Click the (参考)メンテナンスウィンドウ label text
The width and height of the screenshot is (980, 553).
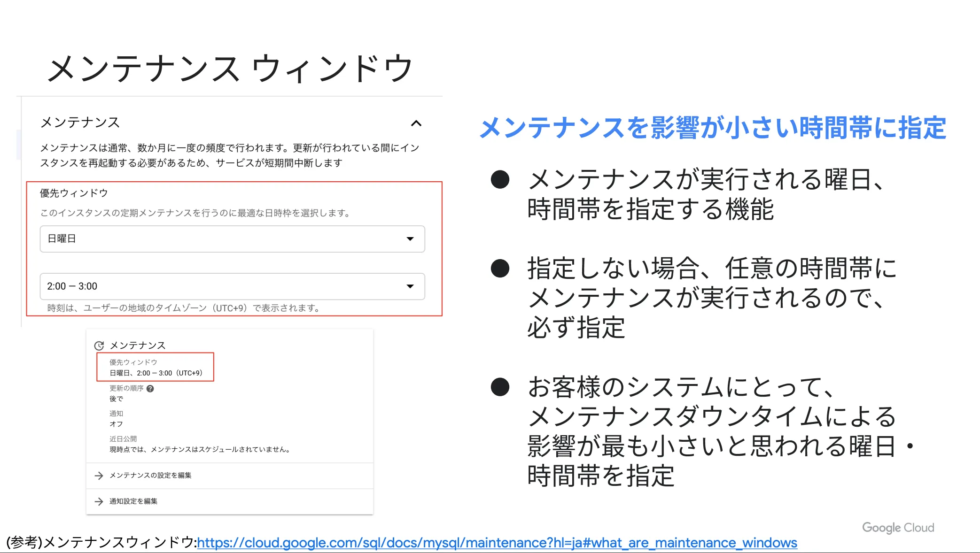(101, 543)
